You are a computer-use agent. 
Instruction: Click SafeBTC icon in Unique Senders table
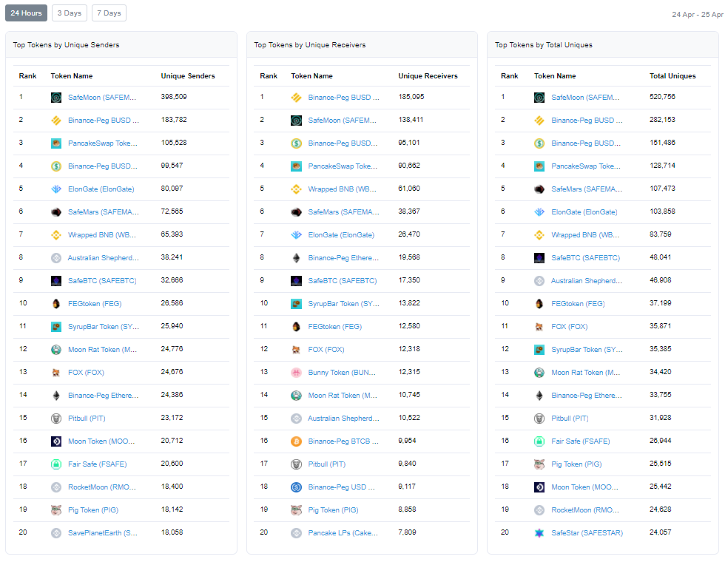56,281
